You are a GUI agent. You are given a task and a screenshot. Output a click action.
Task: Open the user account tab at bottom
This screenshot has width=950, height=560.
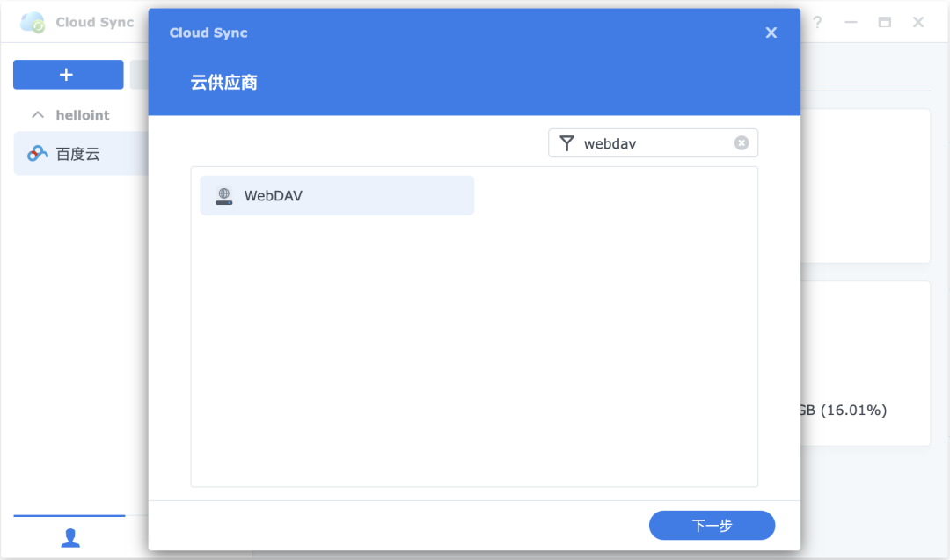(x=69, y=538)
